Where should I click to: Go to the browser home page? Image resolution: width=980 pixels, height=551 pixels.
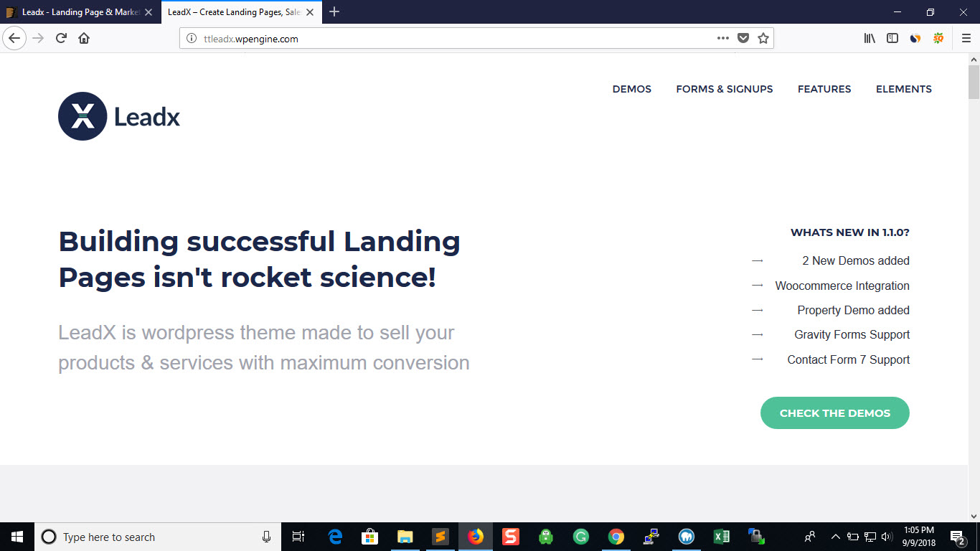point(84,39)
